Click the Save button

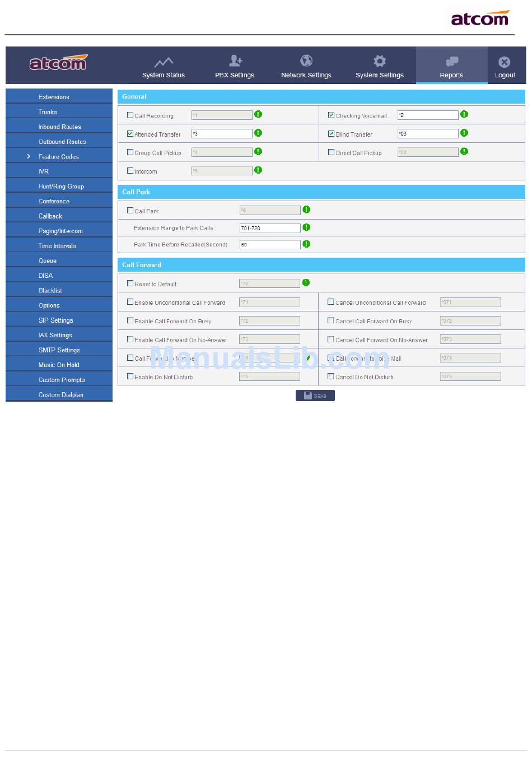tap(315, 396)
